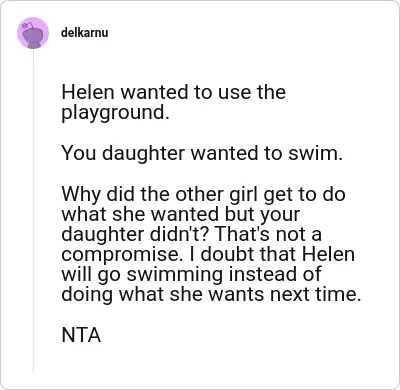
Task: Click the "NTA" verdict text
Action: coord(81,335)
